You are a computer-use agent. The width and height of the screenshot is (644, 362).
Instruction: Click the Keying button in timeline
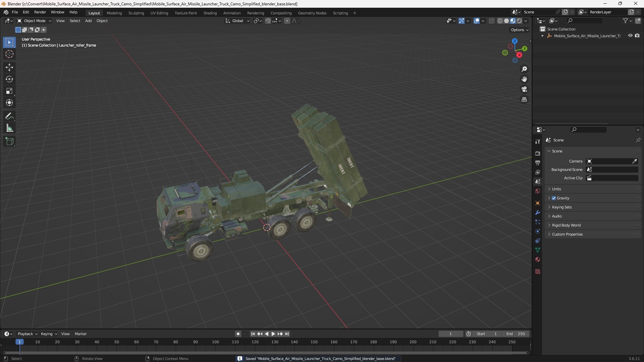click(x=49, y=334)
